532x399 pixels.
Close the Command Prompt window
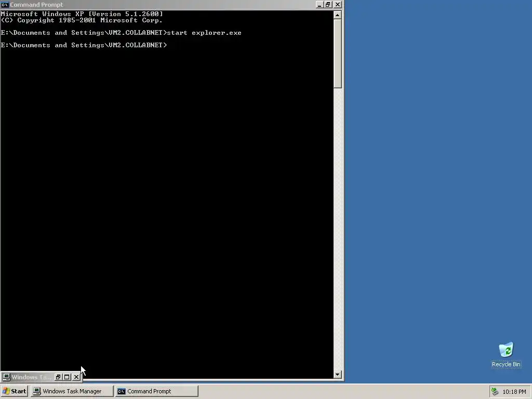(x=338, y=5)
